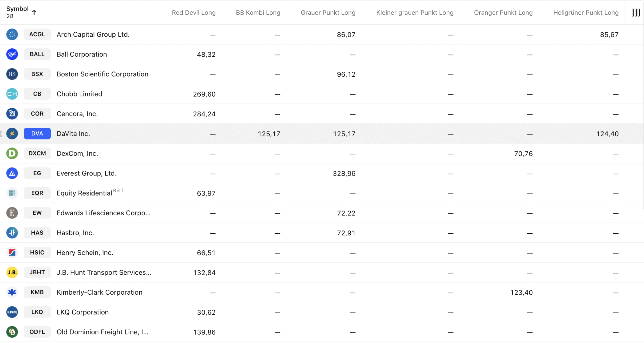Click the HSIC ticker badge

click(37, 252)
